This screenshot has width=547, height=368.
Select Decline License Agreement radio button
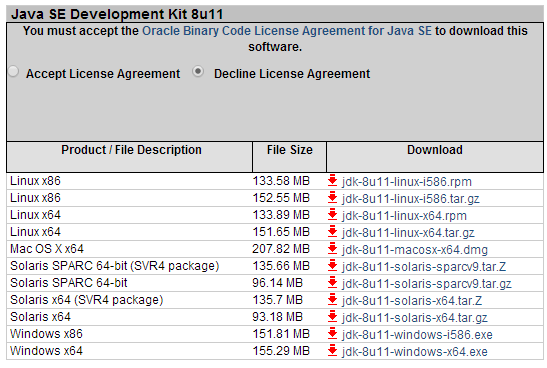coord(198,72)
